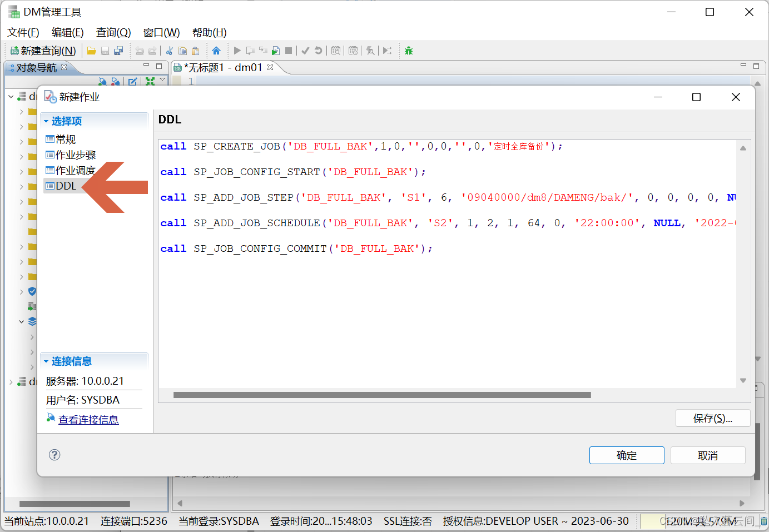Click DDL scrollbar up arrow
Image resolution: width=769 pixels, height=532 pixels.
coord(743,148)
